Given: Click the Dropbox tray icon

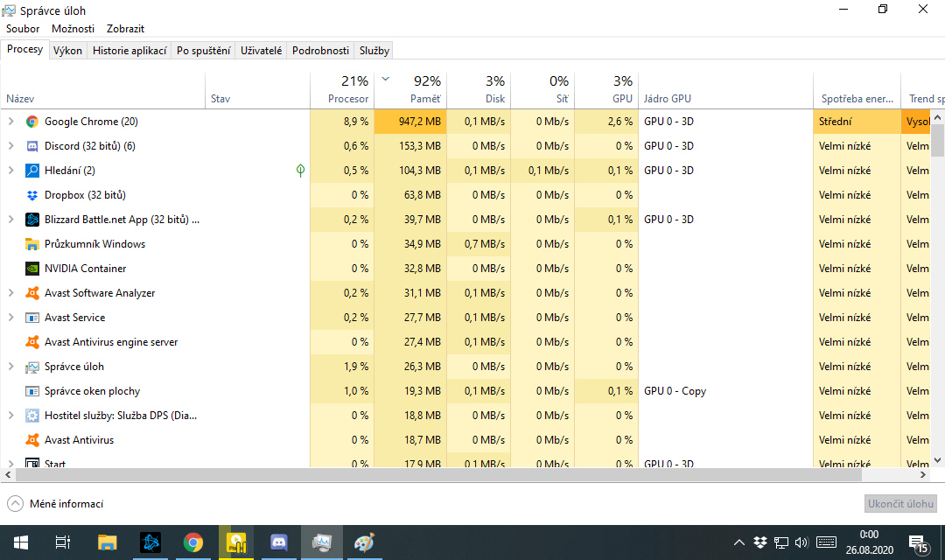Looking at the screenshot, I should point(760,542).
